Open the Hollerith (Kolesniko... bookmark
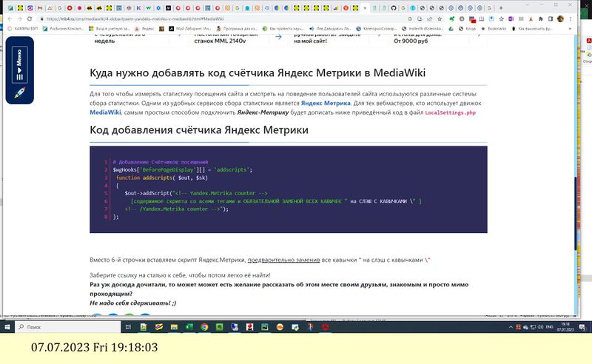Viewport: 592px width, 364px height. 423,28
